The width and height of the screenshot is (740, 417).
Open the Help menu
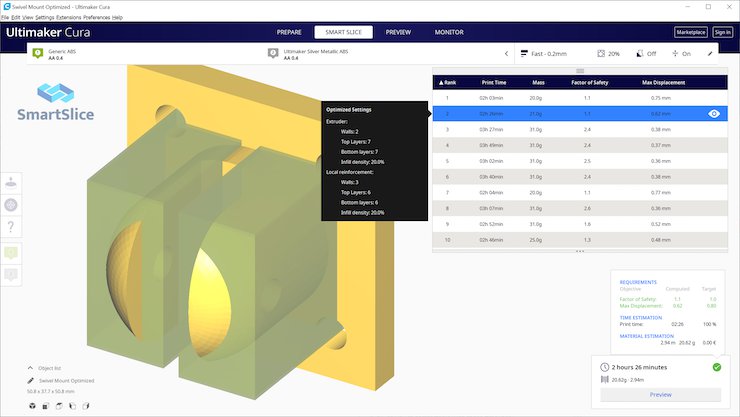pyautogui.click(x=118, y=17)
